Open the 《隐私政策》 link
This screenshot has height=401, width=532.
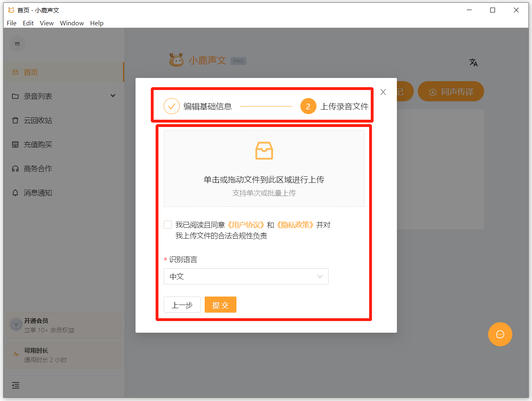point(295,225)
